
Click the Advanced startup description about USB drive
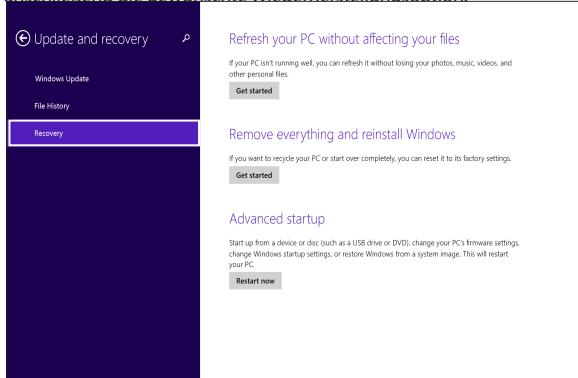374,254
